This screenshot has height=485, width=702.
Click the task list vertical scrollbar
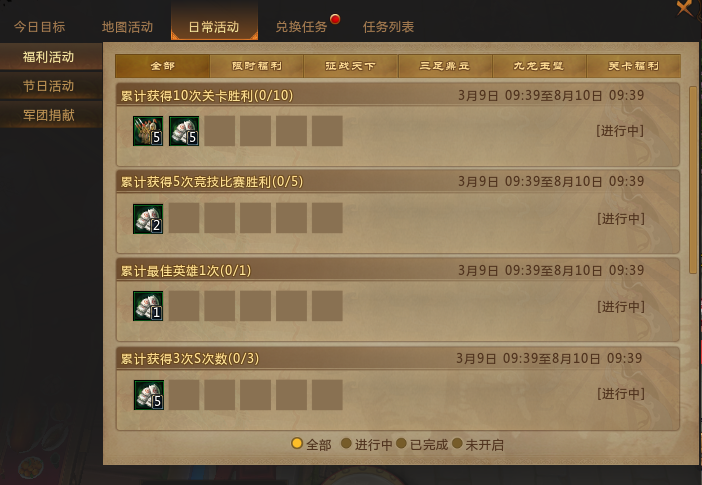point(693,180)
